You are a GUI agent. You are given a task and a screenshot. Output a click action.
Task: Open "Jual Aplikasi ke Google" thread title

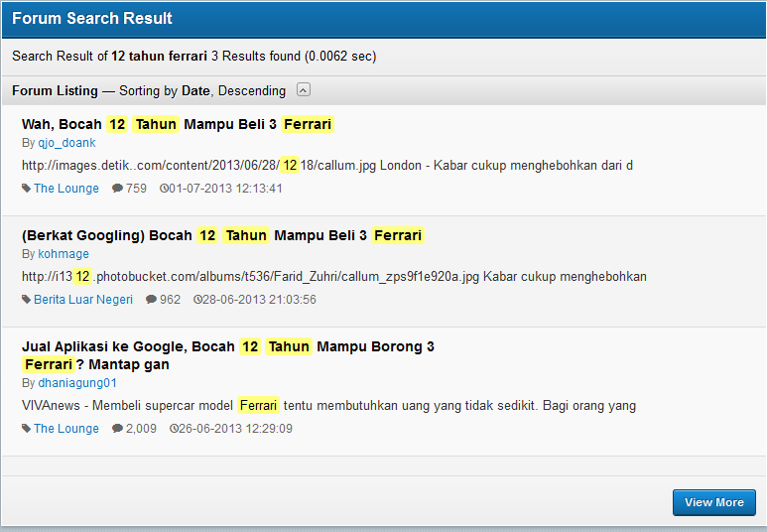coord(227,346)
